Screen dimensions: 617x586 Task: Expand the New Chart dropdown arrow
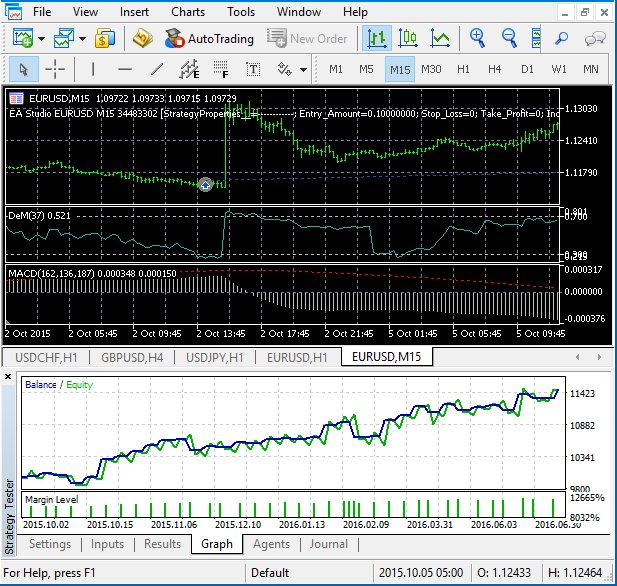pos(41,39)
